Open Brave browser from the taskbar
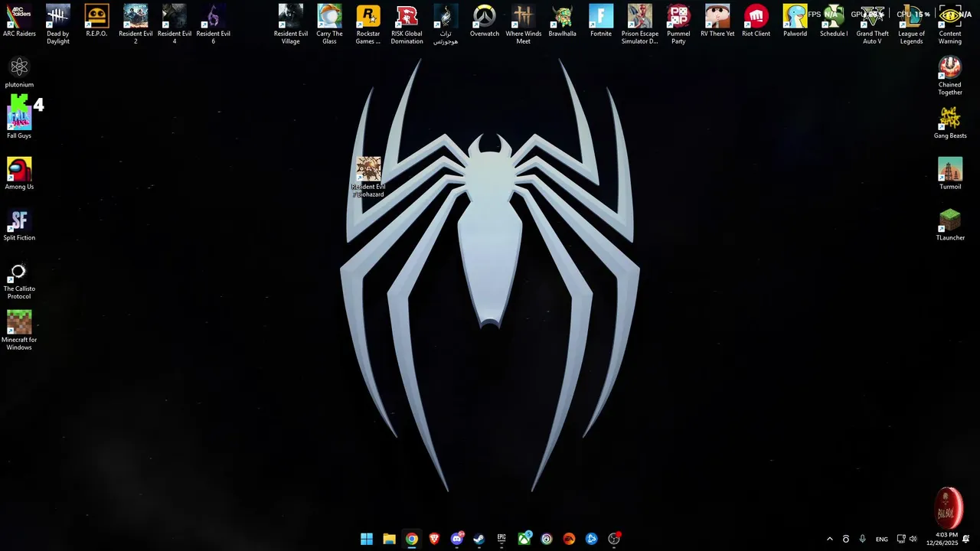 [x=434, y=539]
